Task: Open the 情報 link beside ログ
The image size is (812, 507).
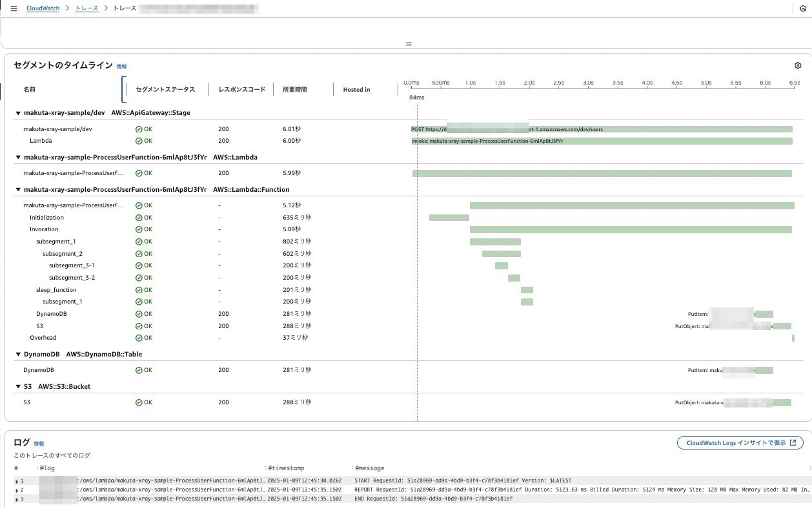Action: 39,443
